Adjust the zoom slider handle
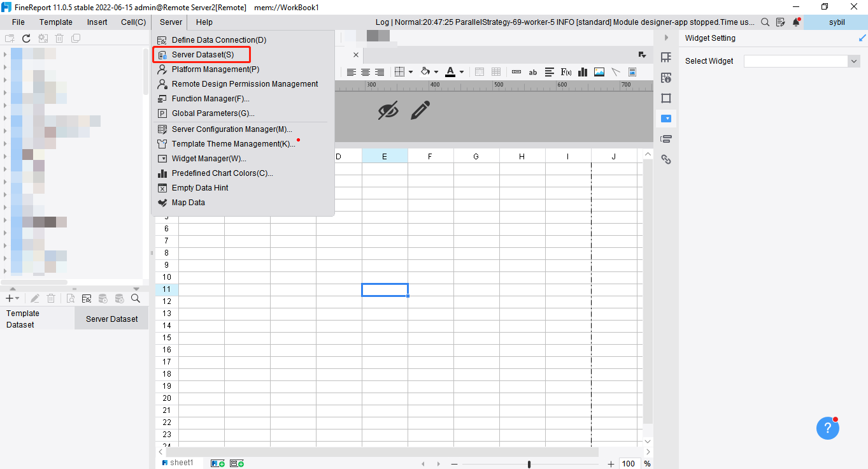 tap(529, 464)
